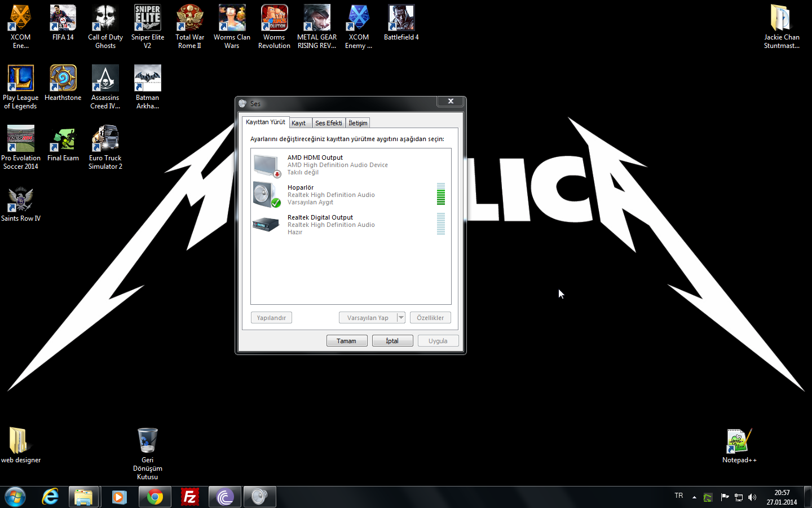812x508 pixels.
Task: Click the Hoparlör green volume level meter
Action: pos(441,194)
